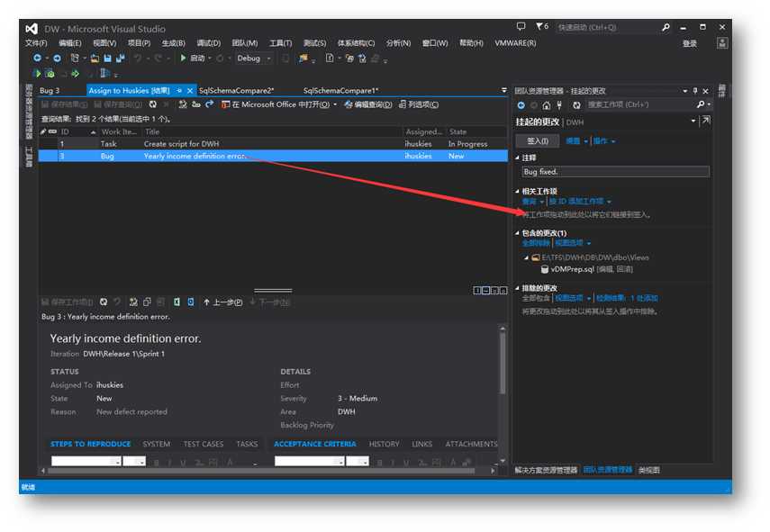This screenshot has width=770, height=532.
Task: Go to Team Explorer Home icon
Action: 546,105
